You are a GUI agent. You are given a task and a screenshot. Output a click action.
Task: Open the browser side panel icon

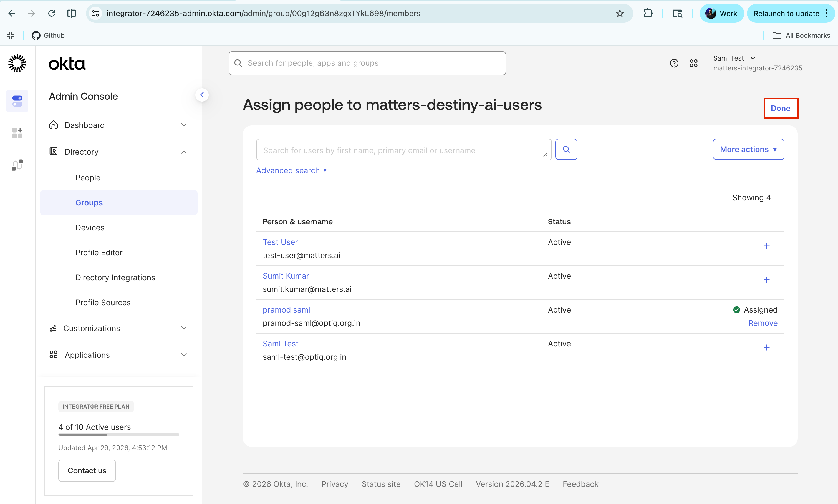click(x=71, y=13)
